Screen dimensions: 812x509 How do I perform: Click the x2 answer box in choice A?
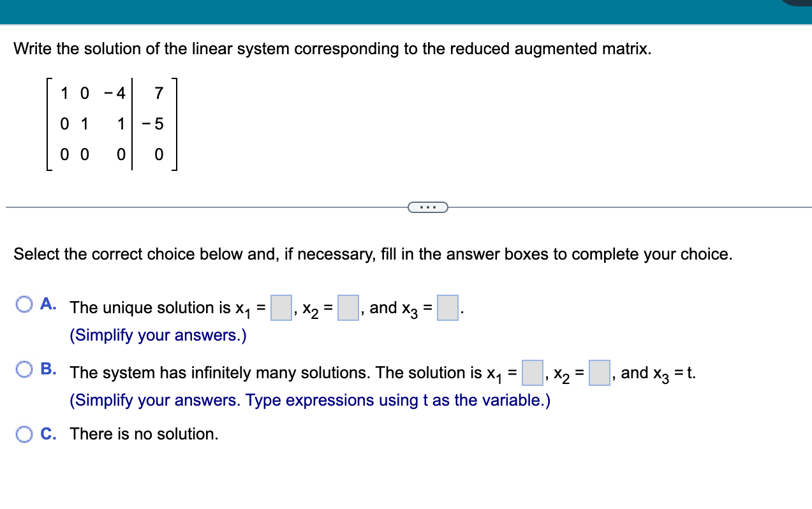pyautogui.click(x=348, y=307)
